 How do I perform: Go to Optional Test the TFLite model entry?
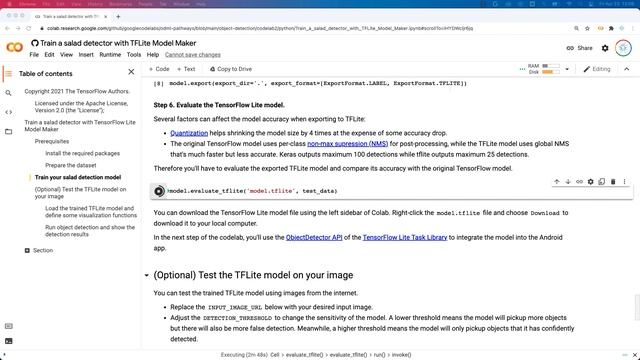[x=80, y=193]
